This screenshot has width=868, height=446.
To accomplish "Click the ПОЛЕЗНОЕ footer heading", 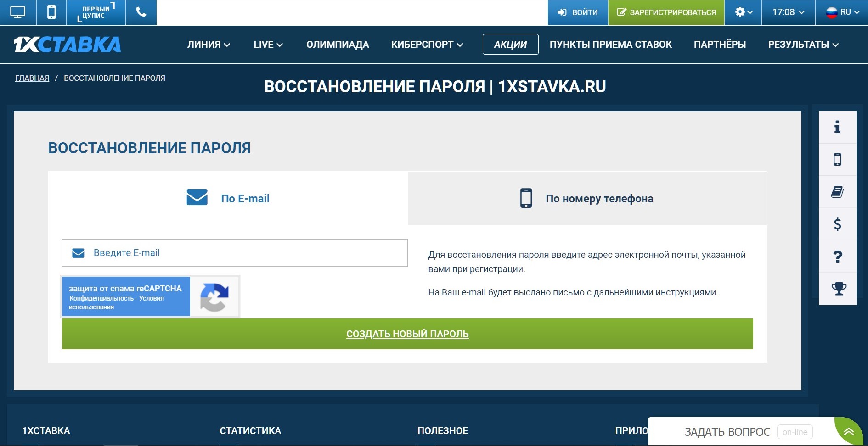I will tap(443, 431).
